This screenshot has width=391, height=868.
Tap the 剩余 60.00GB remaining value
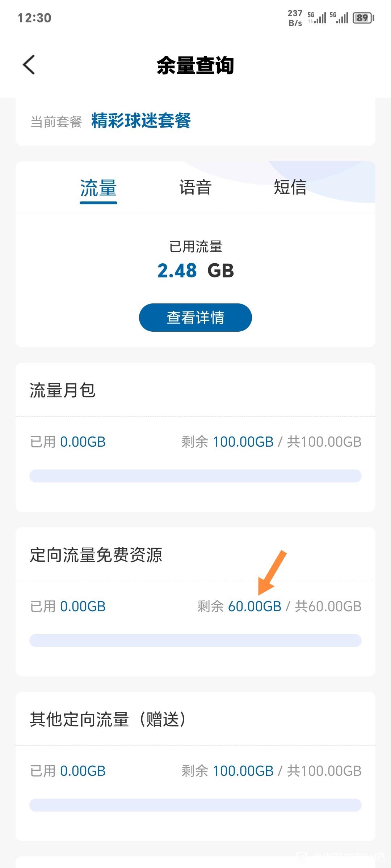(239, 607)
